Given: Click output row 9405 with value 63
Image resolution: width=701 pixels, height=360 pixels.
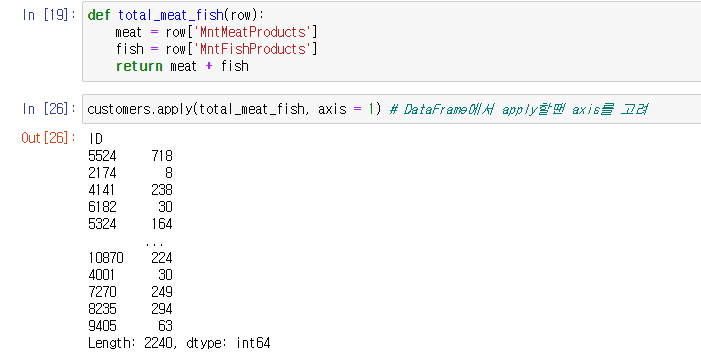Looking at the screenshot, I should pos(130,326).
